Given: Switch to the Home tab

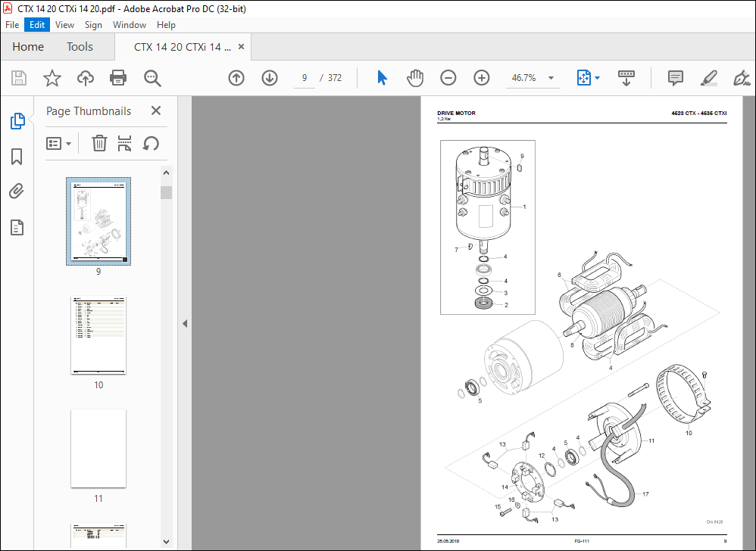Looking at the screenshot, I should pyautogui.click(x=28, y=47).
